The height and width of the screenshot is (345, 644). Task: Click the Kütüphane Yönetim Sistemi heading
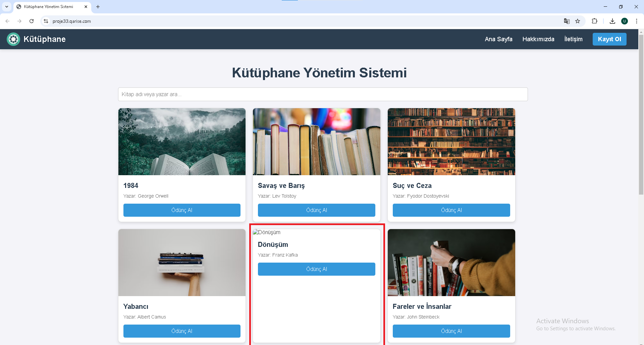tap(319, 73)
